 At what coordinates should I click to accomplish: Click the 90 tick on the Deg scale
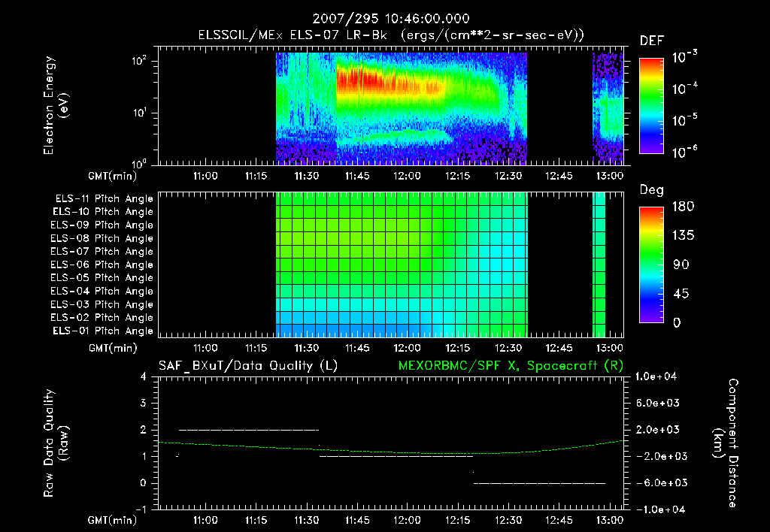[x=681, y=265]
